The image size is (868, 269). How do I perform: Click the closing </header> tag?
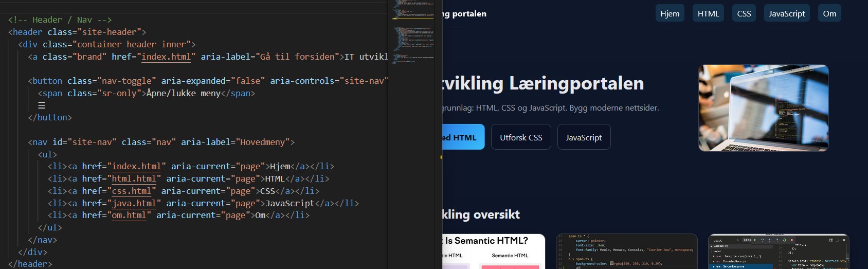(30, 264)
